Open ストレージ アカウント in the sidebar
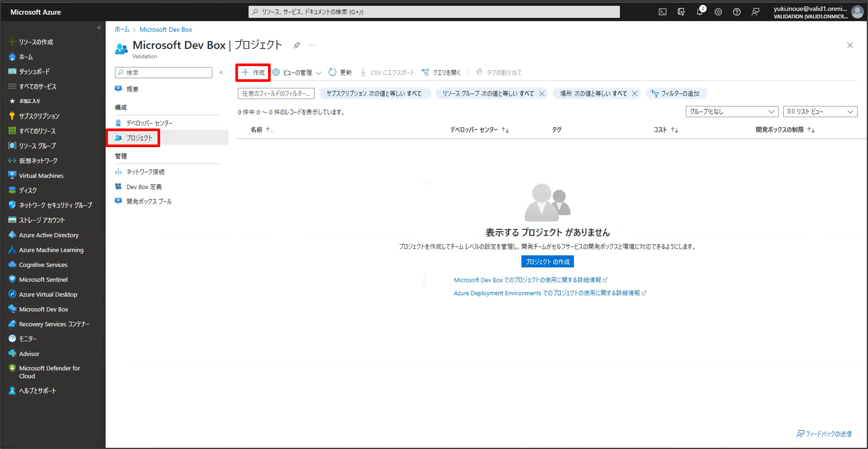 click(42, 220)
